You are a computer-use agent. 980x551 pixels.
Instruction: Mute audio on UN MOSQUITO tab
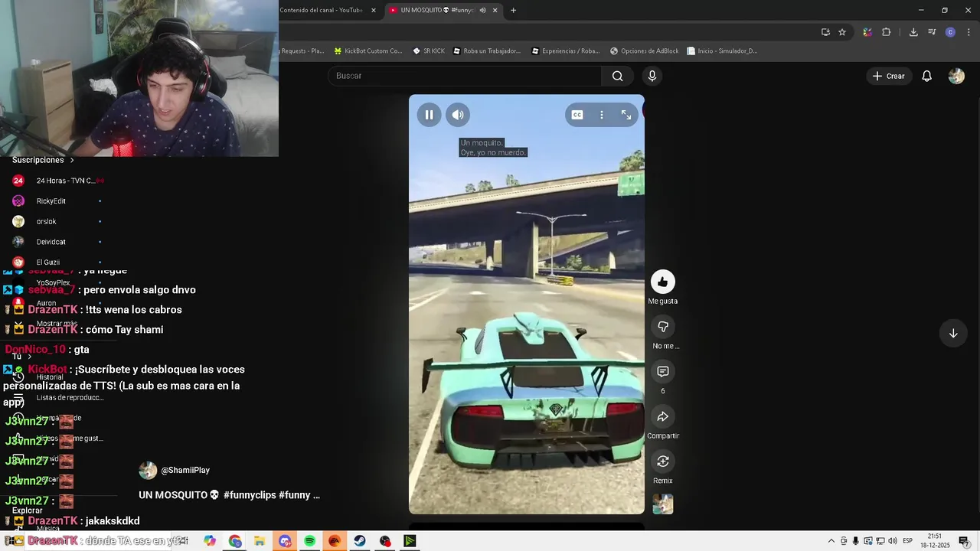coord(482,10)
